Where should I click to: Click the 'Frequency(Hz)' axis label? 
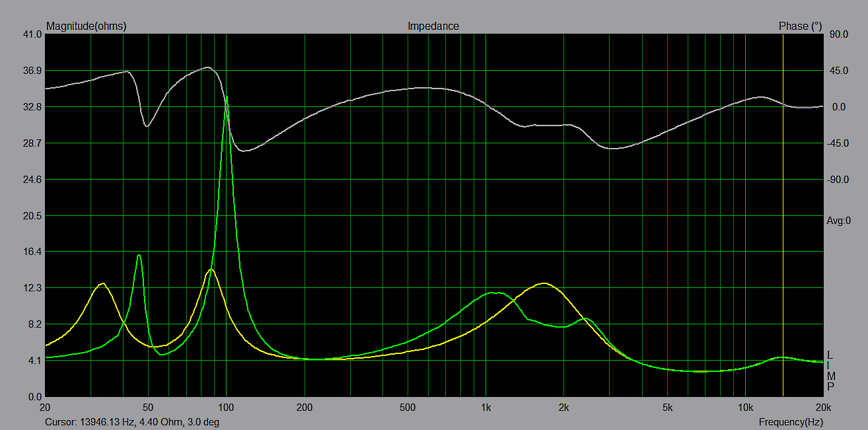click(x=790, y=421)
